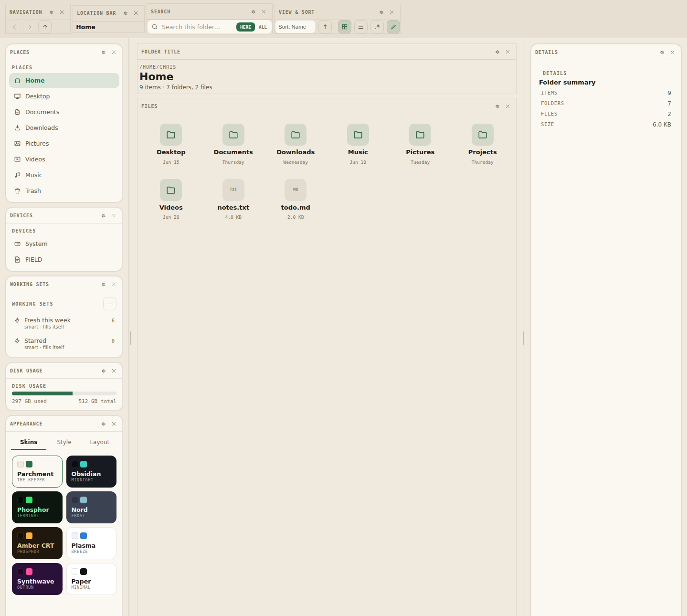This screenshot has height=616, width=687.
Task: Select Desktop in Places sidebar
Action: coord(64,96)
